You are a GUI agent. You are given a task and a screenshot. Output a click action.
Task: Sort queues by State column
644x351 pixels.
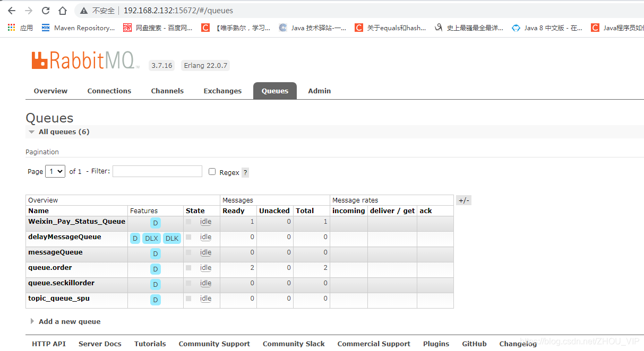(x=195, y=210)
